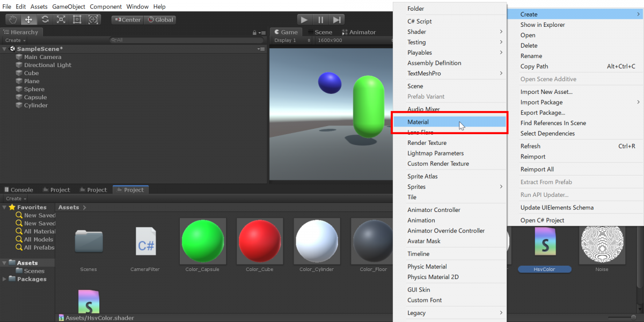This screenshot has width=644, height=322.
Task: Select the Rotate tool
Action: click(x=45, y=19)
